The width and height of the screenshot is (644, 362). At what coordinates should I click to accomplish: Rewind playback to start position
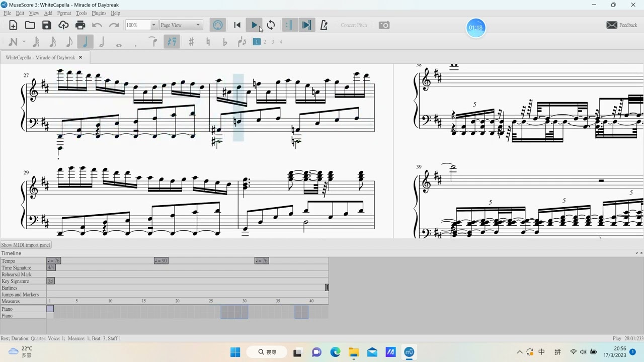click(237, 25)
